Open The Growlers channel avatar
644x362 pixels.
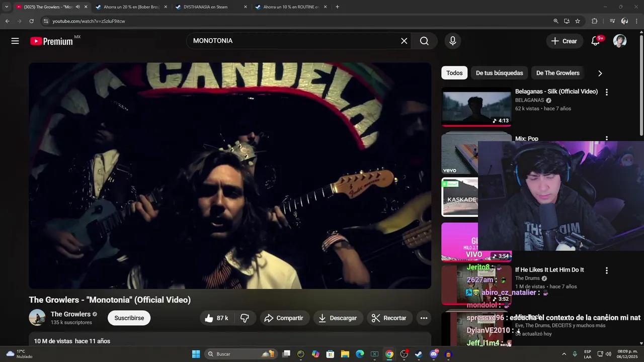37,318
